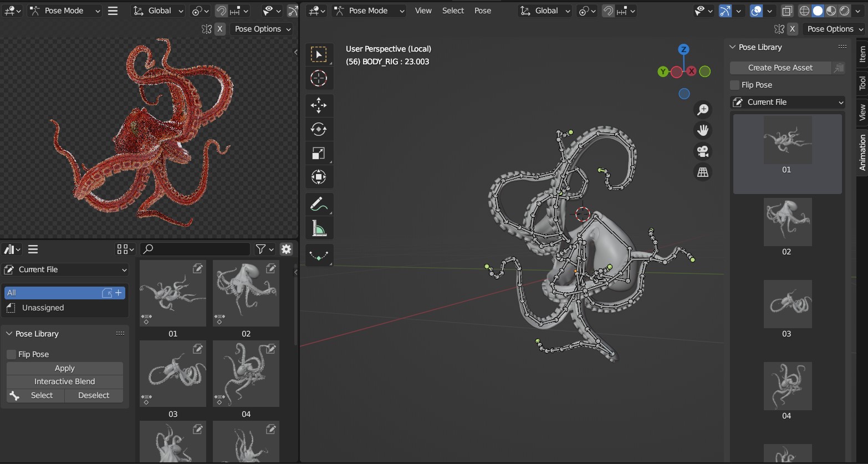Open the Pose menu in the viewport header
Viewport: 868px width, 464px height.
(483, 11)
